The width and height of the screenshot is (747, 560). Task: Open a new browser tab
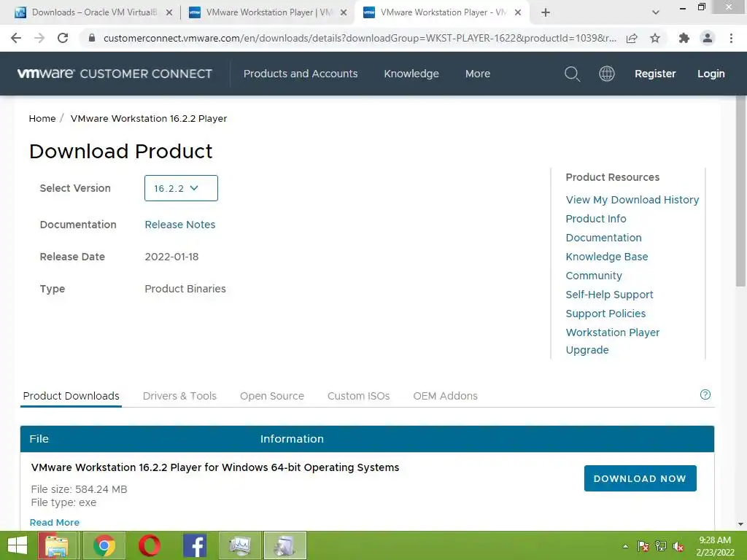click(x=546, y=12)
